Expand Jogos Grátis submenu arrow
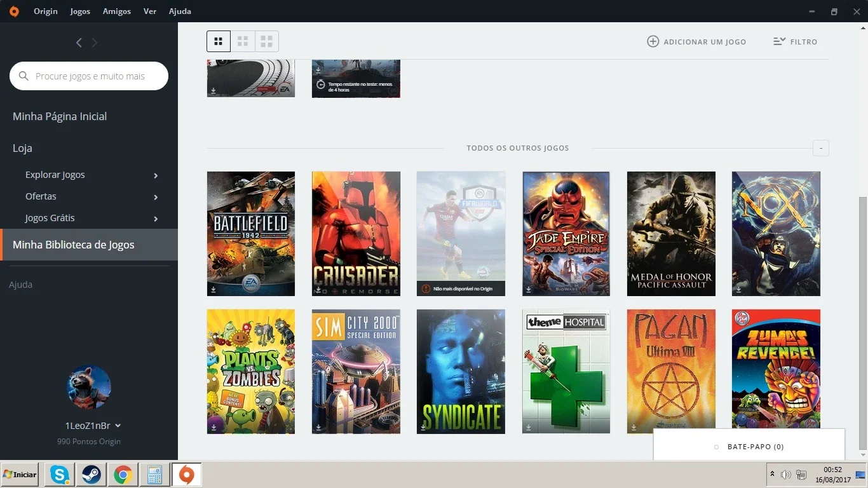868x488 pixels. tap(156, 219)
